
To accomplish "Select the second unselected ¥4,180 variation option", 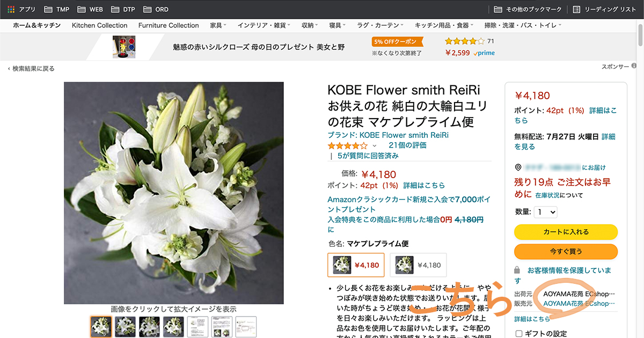I will point(418,265).
